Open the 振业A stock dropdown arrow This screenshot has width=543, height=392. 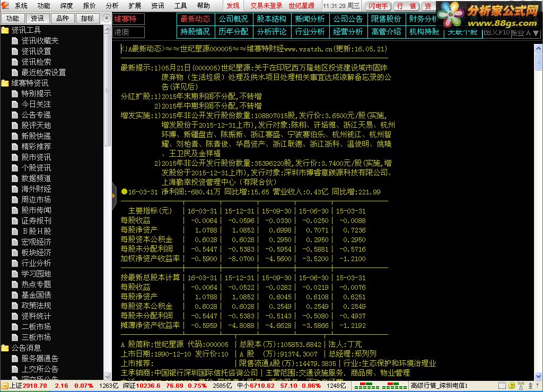pyautogui.click(x=536, y=33)
